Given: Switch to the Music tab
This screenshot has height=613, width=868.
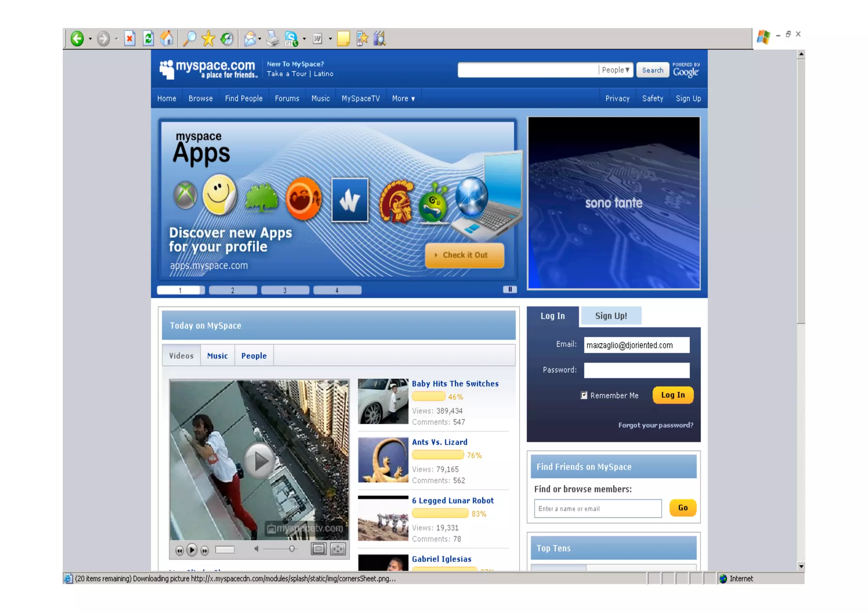Looking at the screenshot, I should [217, 356].
